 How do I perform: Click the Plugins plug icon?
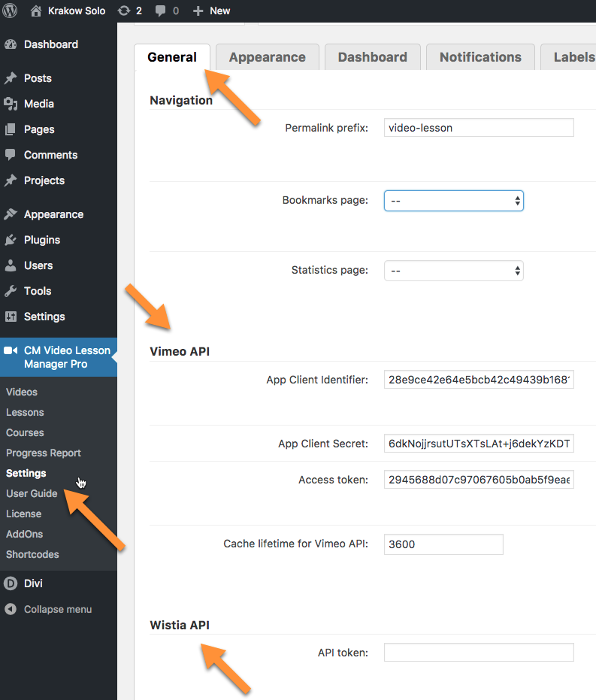click(x=11, y=240)
